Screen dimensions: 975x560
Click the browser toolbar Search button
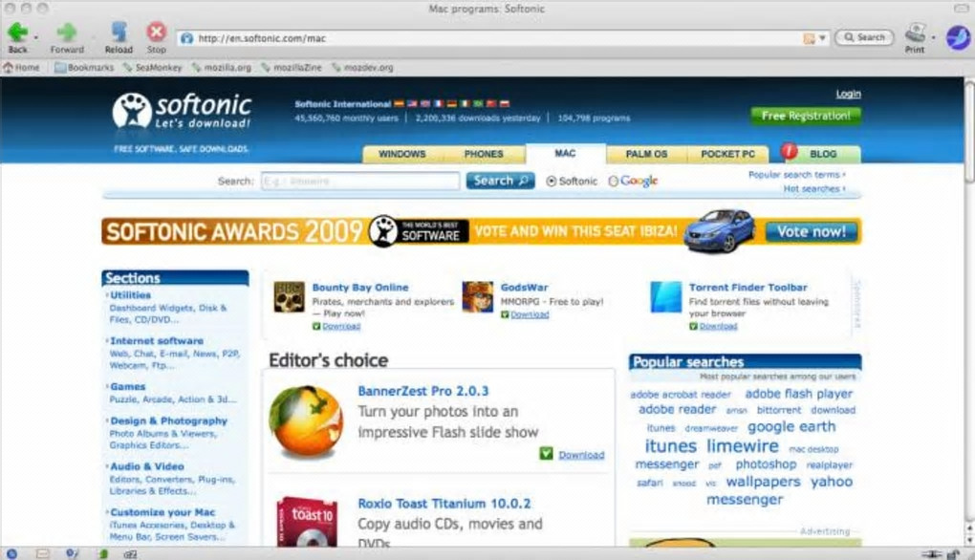[864, 37]
